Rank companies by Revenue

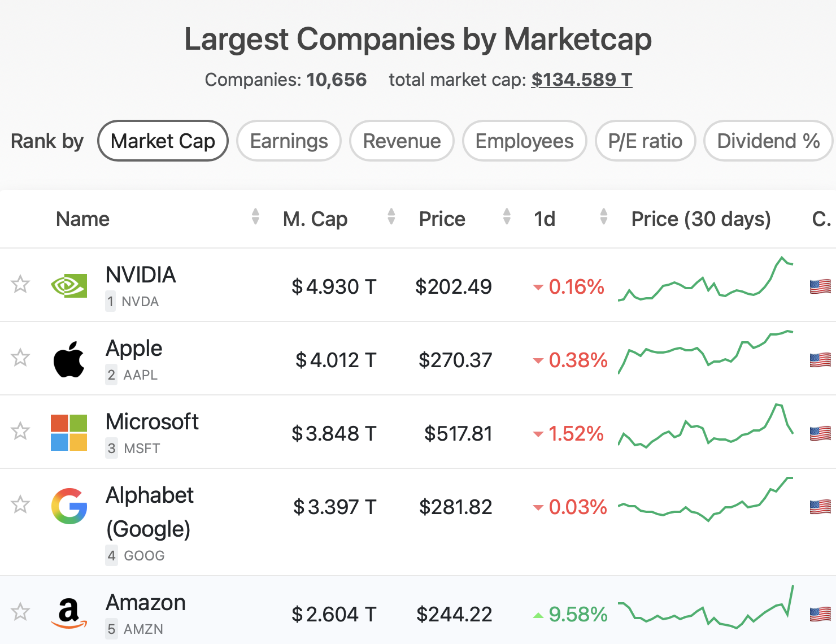(402, 141)
